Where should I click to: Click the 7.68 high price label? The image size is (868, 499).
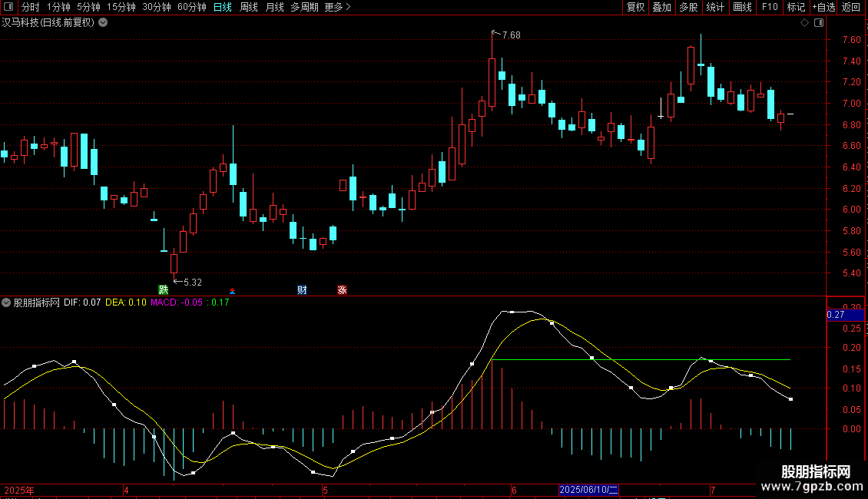511,35
